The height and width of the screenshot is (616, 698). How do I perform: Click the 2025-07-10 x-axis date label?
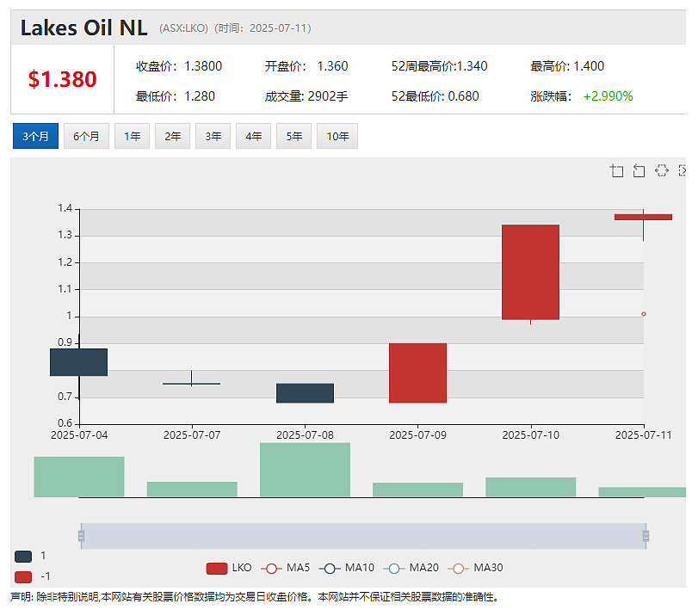(x=531, y=434)
